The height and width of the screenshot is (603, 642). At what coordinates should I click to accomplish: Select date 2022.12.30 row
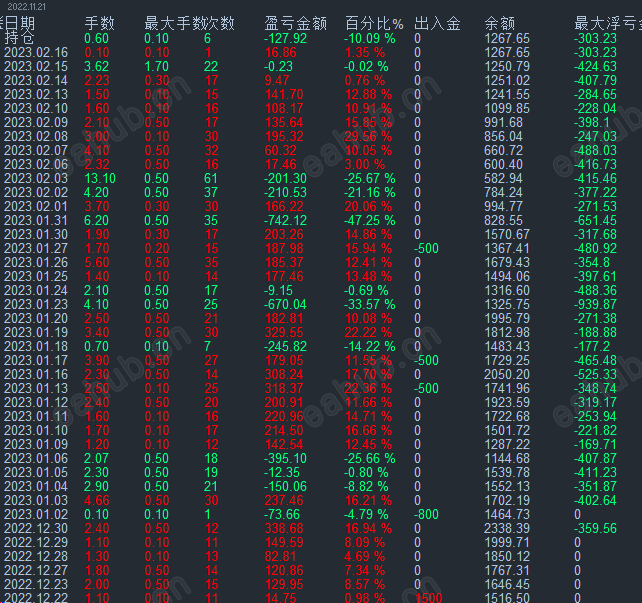click(x=36, y=528)
